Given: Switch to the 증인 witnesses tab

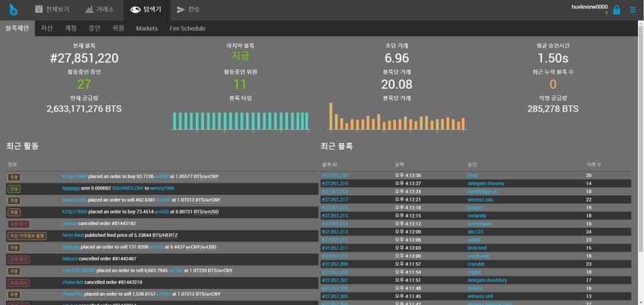Looking at the screenshot, I should 95,29.
